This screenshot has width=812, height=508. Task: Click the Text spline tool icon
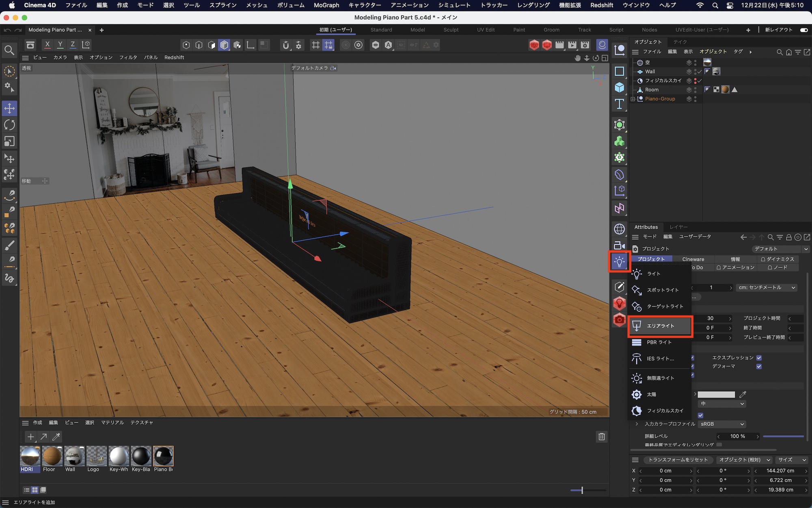[x=619, y=104]
